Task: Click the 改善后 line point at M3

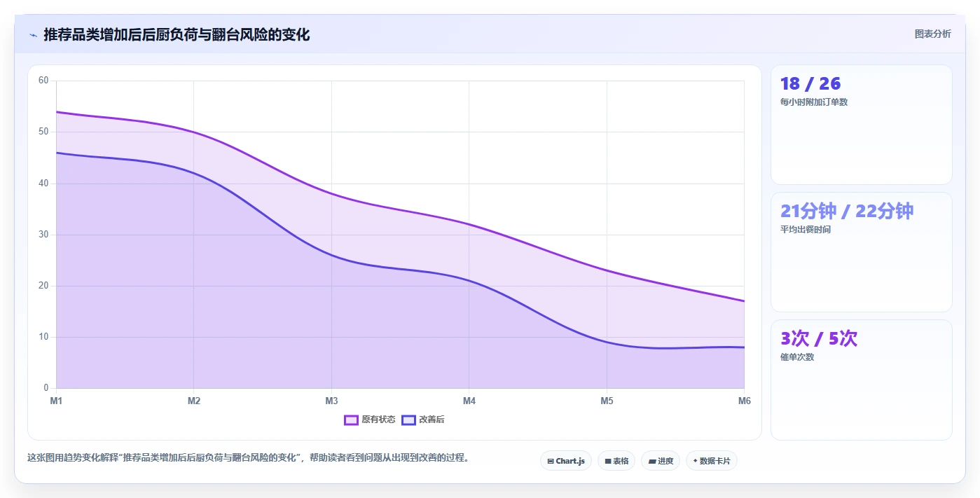Action: tap(331, 255)
